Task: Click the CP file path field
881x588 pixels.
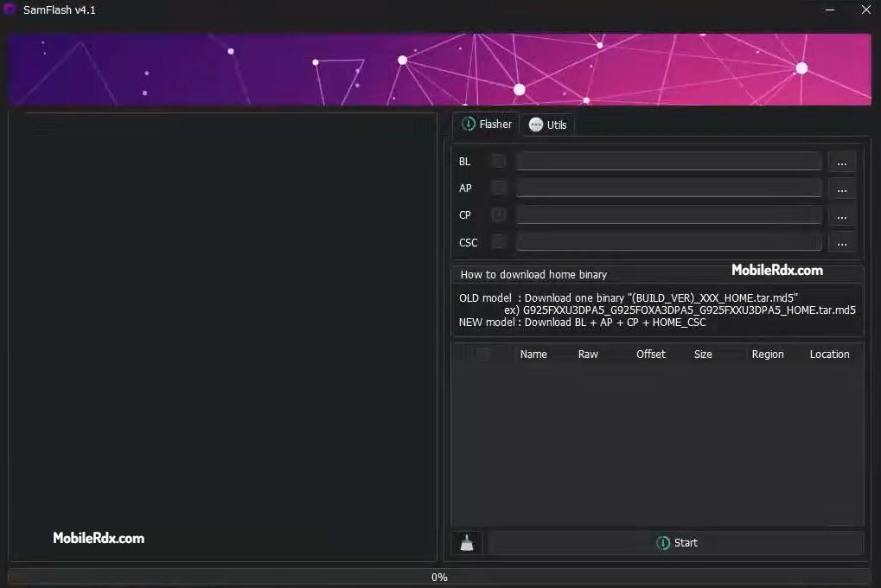Action: [668, 214]
